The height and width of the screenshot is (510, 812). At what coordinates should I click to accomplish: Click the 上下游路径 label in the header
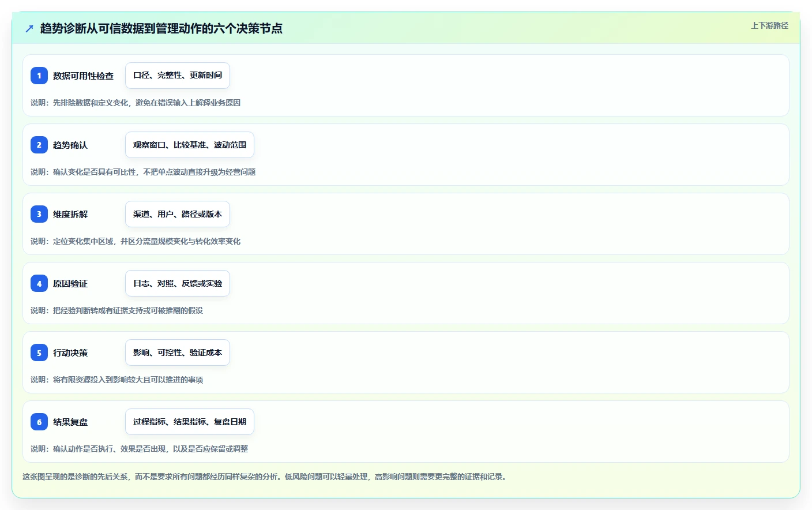(x=769, y=25)
